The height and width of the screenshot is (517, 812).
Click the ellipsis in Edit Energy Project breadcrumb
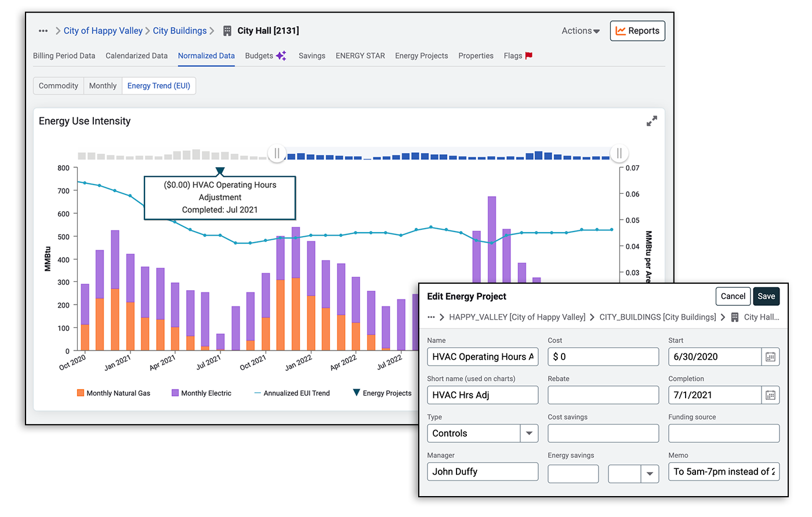(431, 317)
